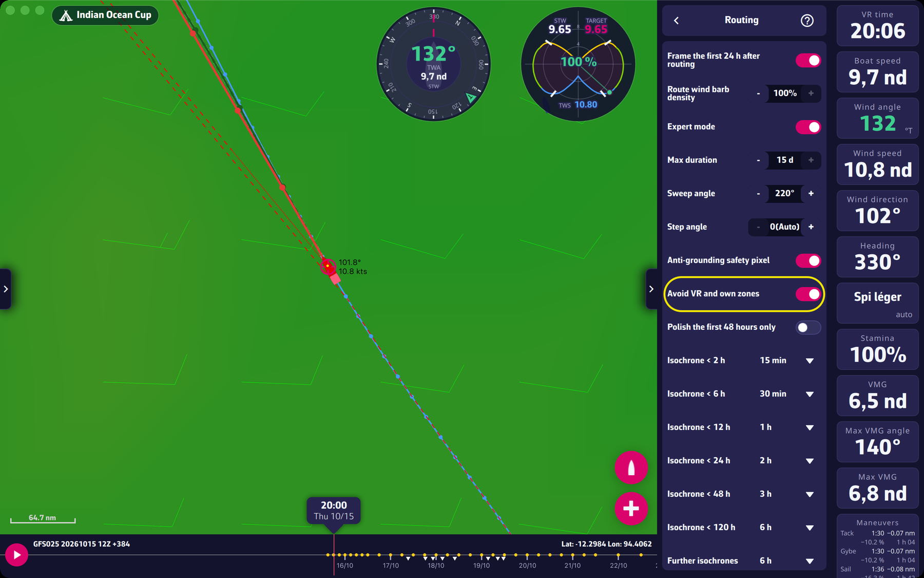Image resolution: width=924 pixels, height=578 pixels.
Task: Click the 100% wind barb density value
Action: click(x=785, y=94)
